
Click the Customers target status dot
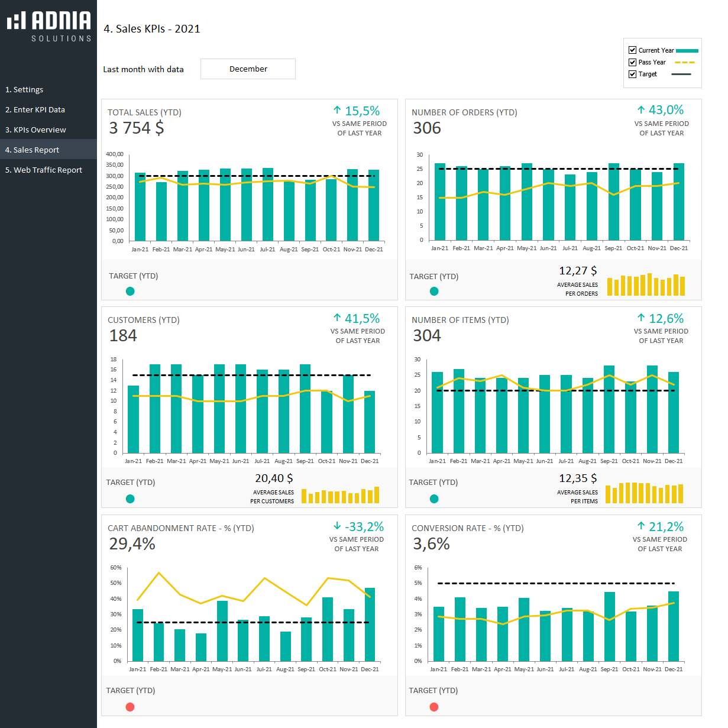pyautogui.click(x=130, y=499)
